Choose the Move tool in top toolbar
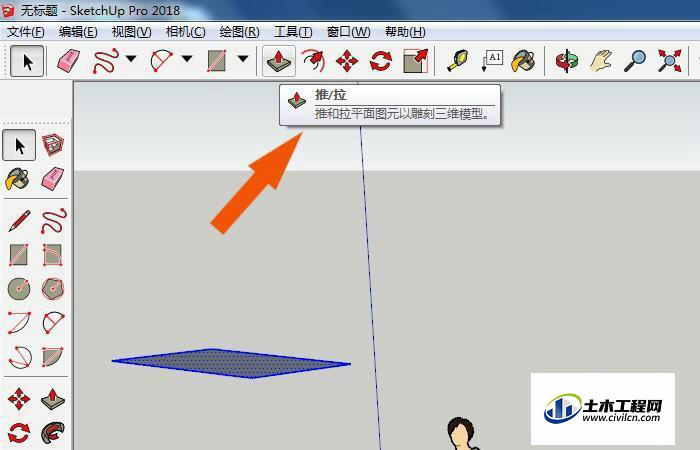Screen dimensions: 700x450 [347, 61]
